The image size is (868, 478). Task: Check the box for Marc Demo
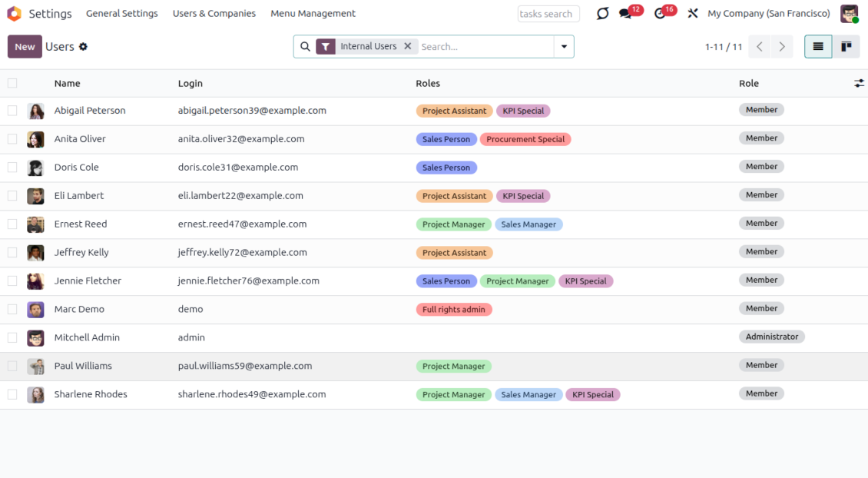click(12, 309)
